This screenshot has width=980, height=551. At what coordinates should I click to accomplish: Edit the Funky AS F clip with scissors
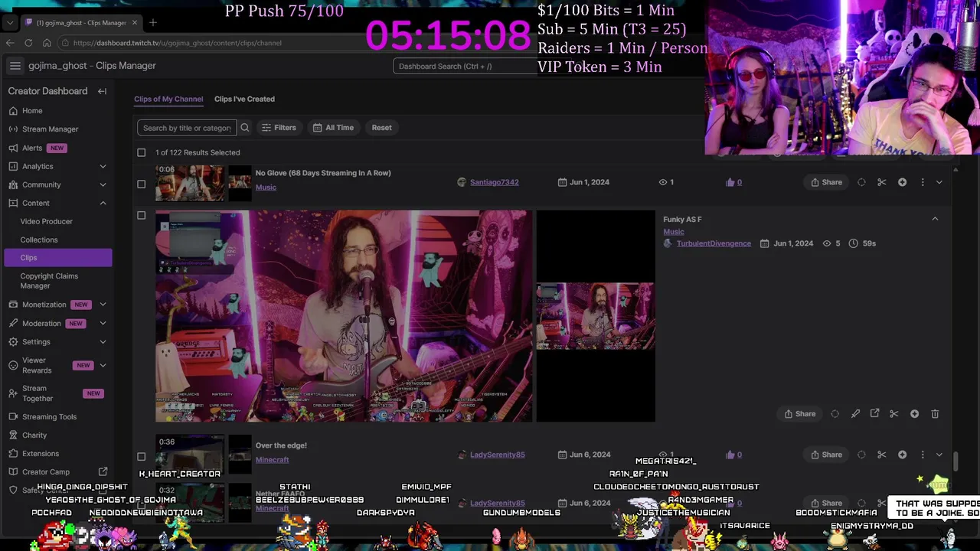click(x=894, y=414)
